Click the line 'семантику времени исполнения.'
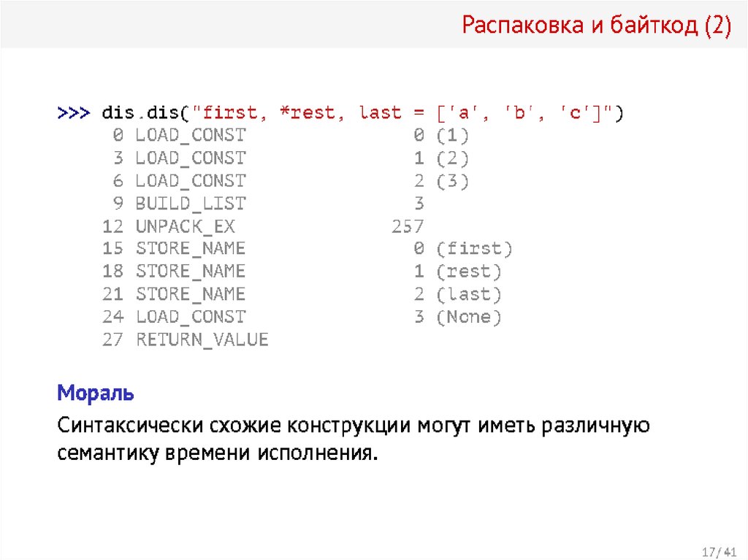This screenshot has height=560, width=748. pyautogui.click(x=218, y=453)
